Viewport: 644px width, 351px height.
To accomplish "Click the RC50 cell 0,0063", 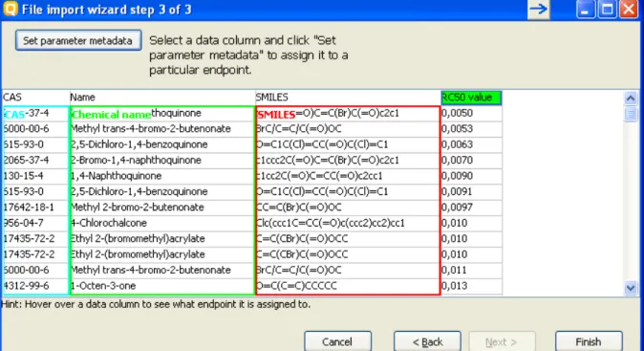I will [471, 144].
